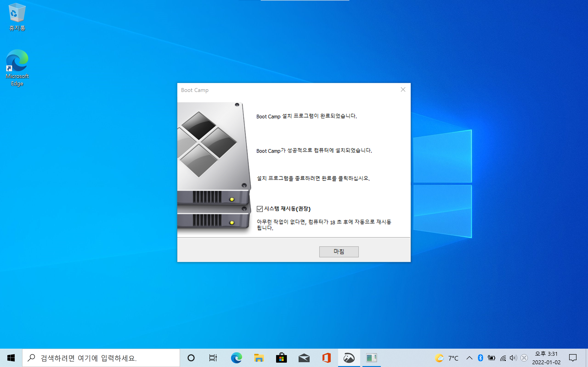Open Task View on the taskbar
This screenshot has width=588, height=367.
coord(213,358)
